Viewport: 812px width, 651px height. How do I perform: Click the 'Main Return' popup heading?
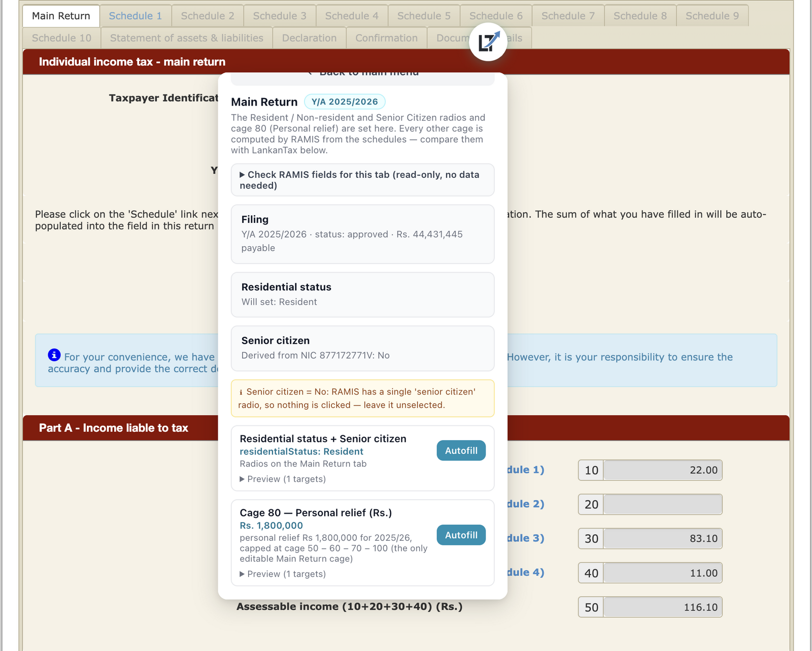(x=264, y=102)
